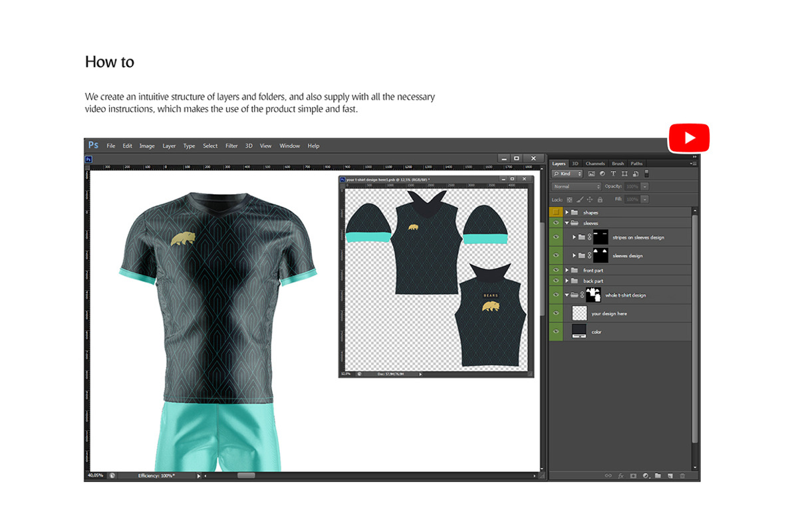Filter layers by adjustment layers icon
The height and width of the screenshot is (532, 798).
(602, 174)
